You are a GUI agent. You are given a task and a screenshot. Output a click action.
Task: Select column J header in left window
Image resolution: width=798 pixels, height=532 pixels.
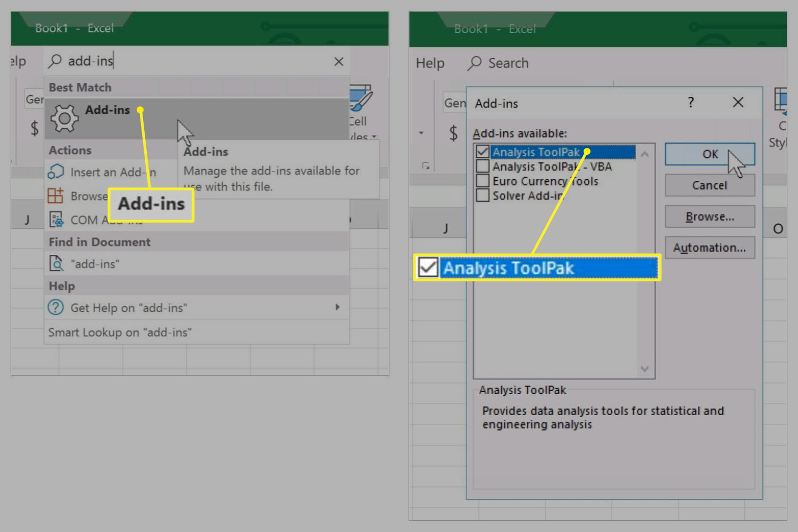pos(27,219)
